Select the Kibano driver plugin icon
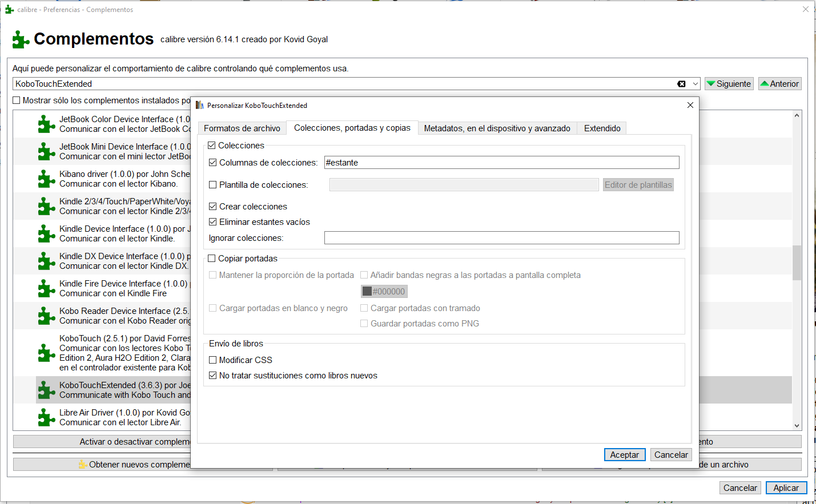Image resolution: width=816 pixels, height=504 pixels. (x=46, y=179)
